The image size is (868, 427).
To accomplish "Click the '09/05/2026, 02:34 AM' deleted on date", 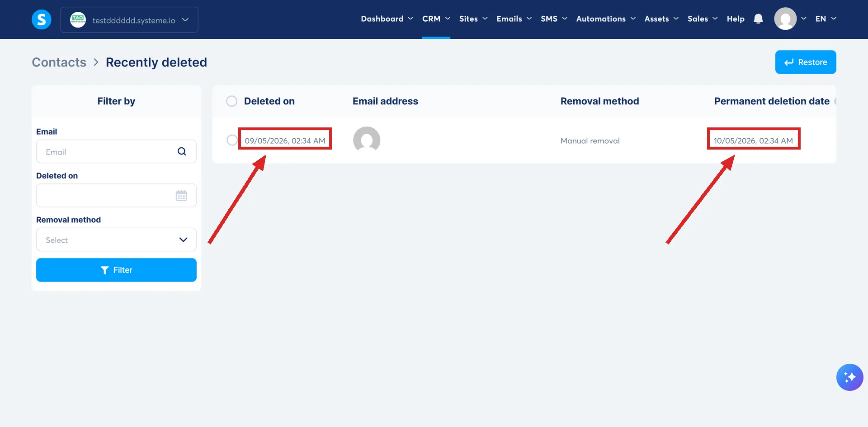I will (x=285, y=141).
